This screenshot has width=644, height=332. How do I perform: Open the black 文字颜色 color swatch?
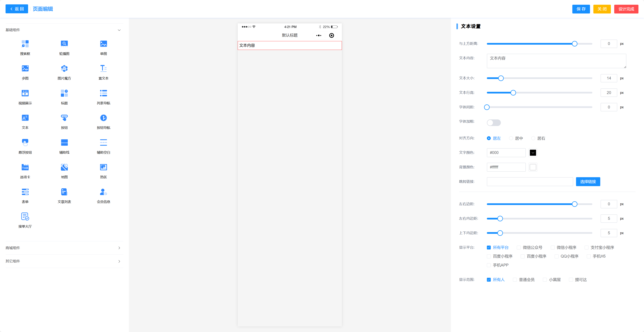pos(533,153)
